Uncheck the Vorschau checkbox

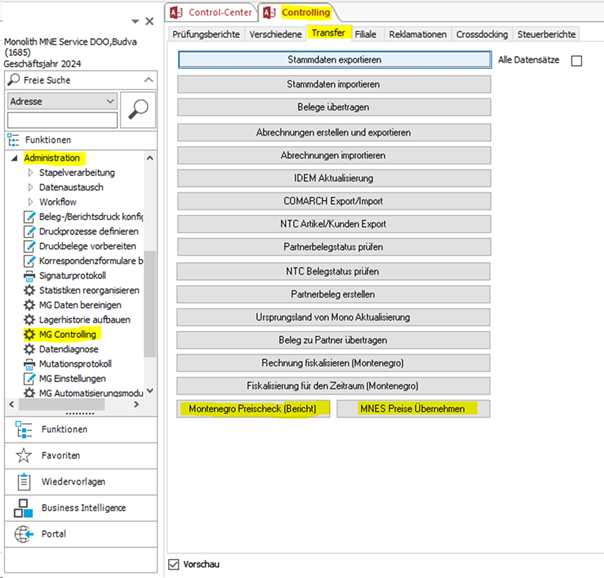(174, 563)
